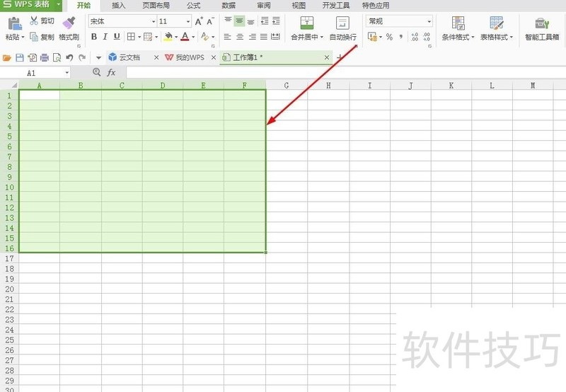Close the 我的WPS tab
This screenshot has width=566, height=392.
[x=214, y=57]
